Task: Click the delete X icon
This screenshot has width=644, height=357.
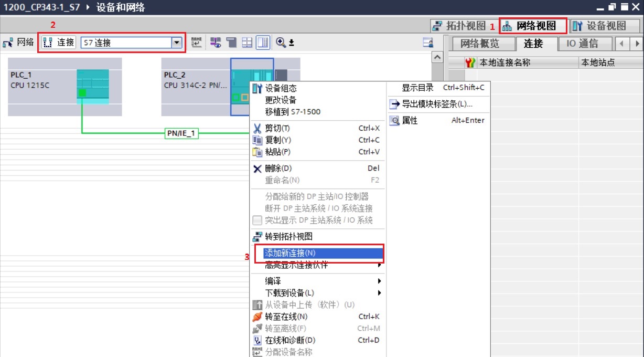Action: pyautogui.click(x=257, y=169)
